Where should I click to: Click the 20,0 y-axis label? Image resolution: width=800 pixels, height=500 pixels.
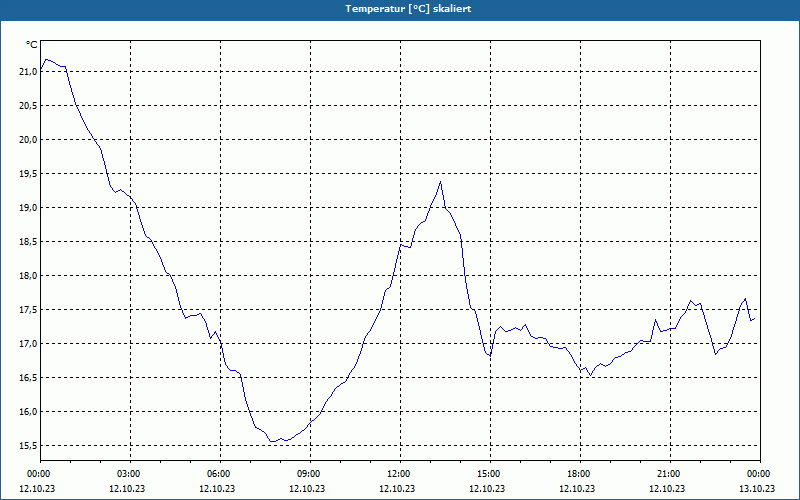pos(28,140)
